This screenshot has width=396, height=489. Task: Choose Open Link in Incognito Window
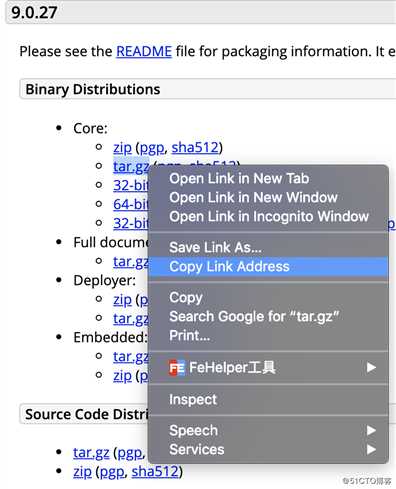268,217
